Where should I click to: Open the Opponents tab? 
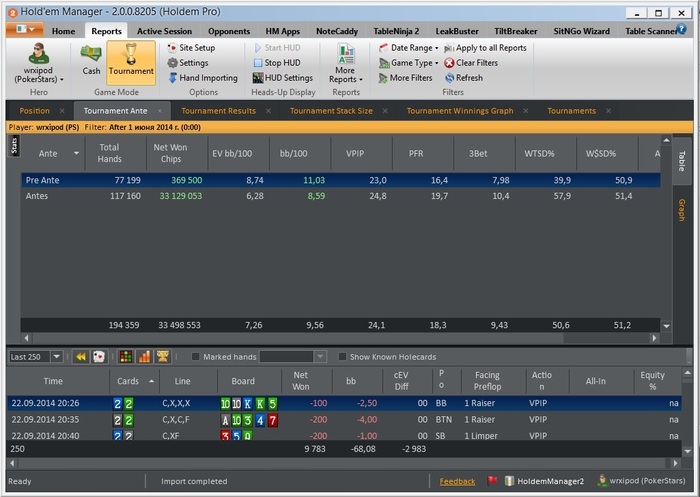tap(229, 31)
